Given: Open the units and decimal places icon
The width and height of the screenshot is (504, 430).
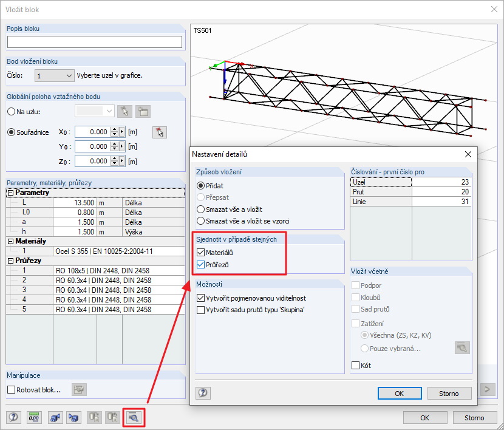Looking at the screenshot, I should tap(34, 418).
